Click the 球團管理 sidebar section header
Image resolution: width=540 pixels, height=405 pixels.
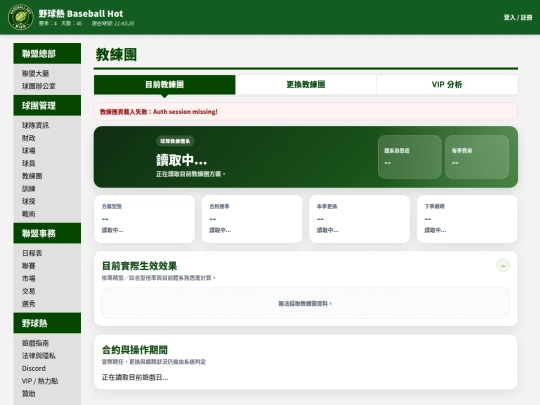[47, 106]
